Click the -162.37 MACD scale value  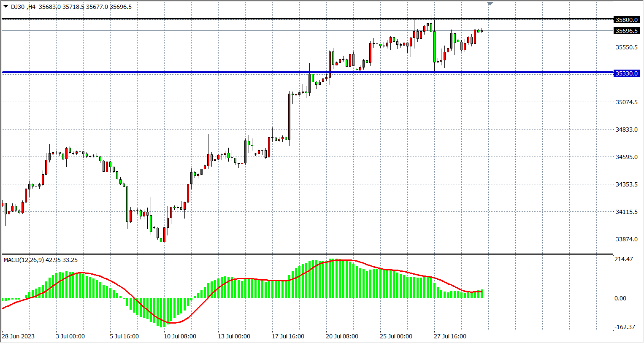tap(624, 327)
